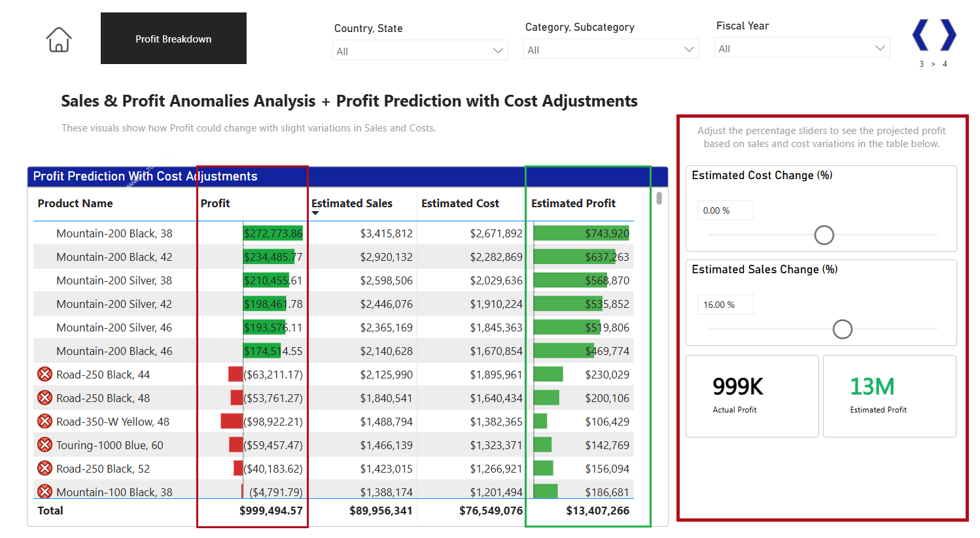Click the Actual Profit 999K card
The width and height of the screenshot is (980, 538).
tap(752, 395)
